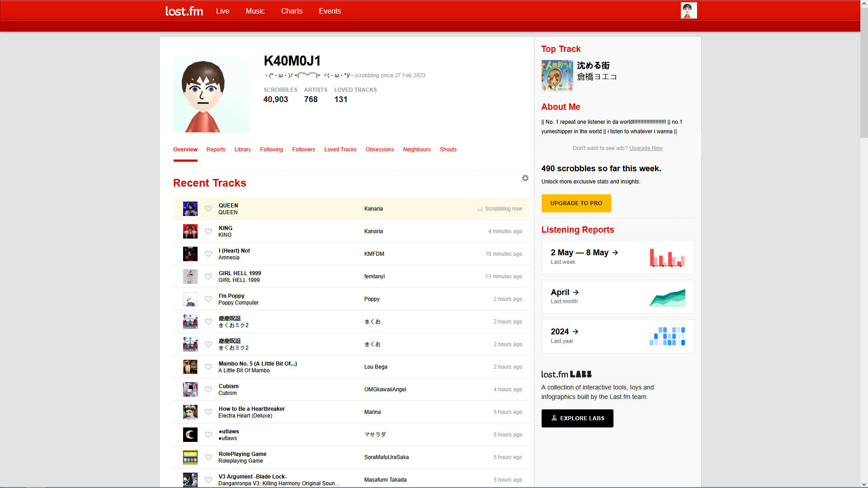Switch to the Shouts tab

(x=448, y=150)
